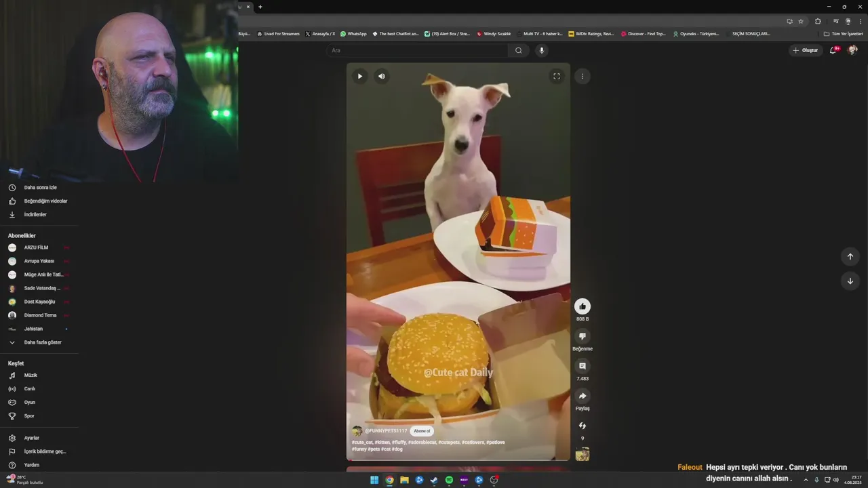Click the search magnifier button
The height and width of the screenshot is (488, 868).
[519, 50]
